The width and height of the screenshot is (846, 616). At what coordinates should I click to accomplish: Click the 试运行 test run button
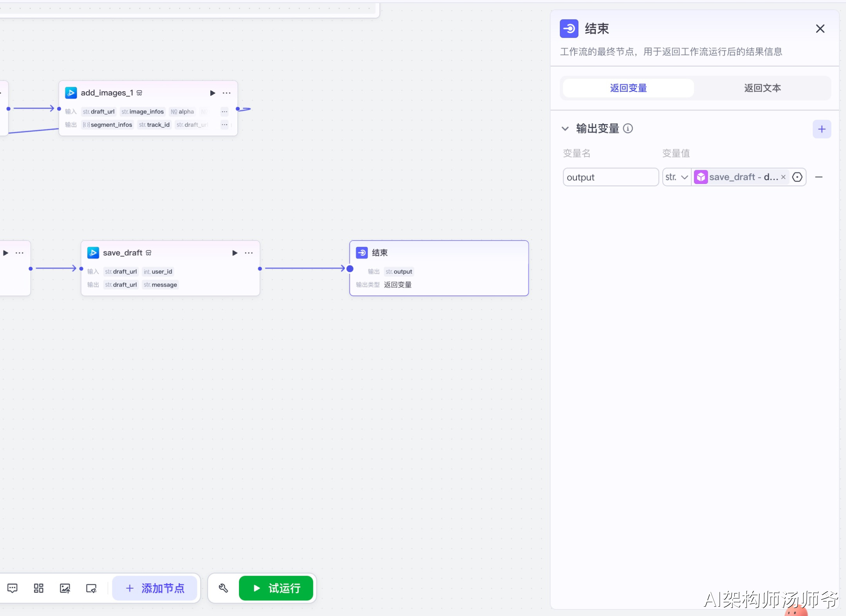tap(276, 588)
